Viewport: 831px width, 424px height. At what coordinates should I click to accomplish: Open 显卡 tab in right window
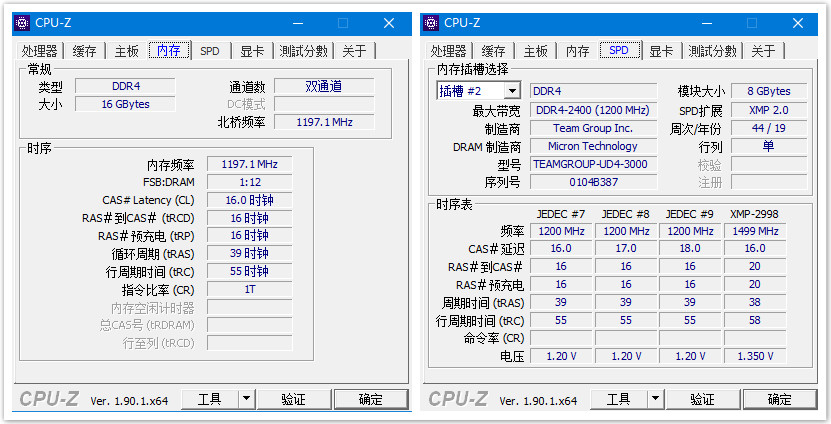pos(661,51)
